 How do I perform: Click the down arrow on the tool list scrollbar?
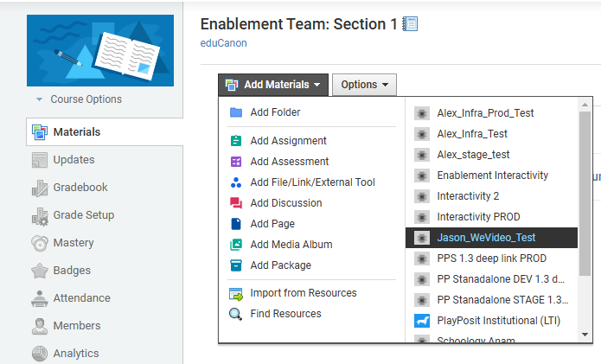(585, 335)
